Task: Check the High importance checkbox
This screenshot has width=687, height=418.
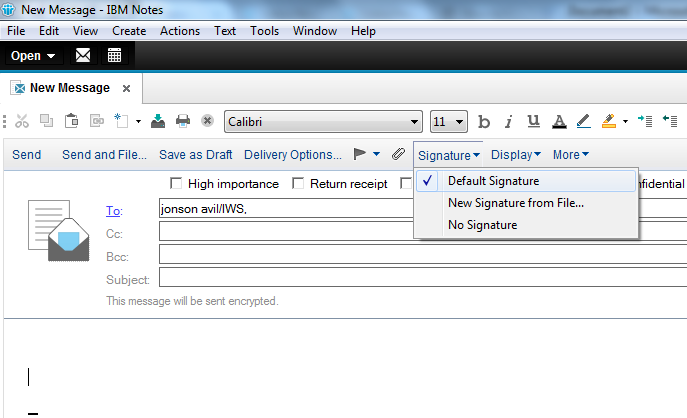Action: tap(176, 183)
